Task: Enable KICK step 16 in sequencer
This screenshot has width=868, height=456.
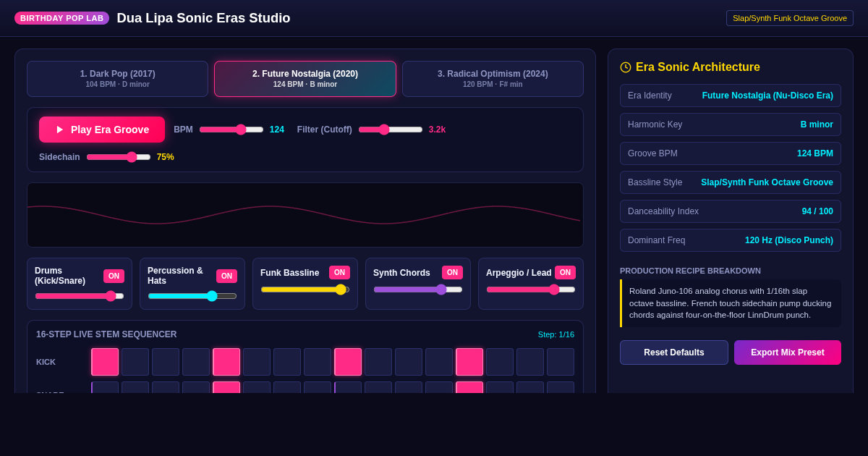Action: (561, 362)
